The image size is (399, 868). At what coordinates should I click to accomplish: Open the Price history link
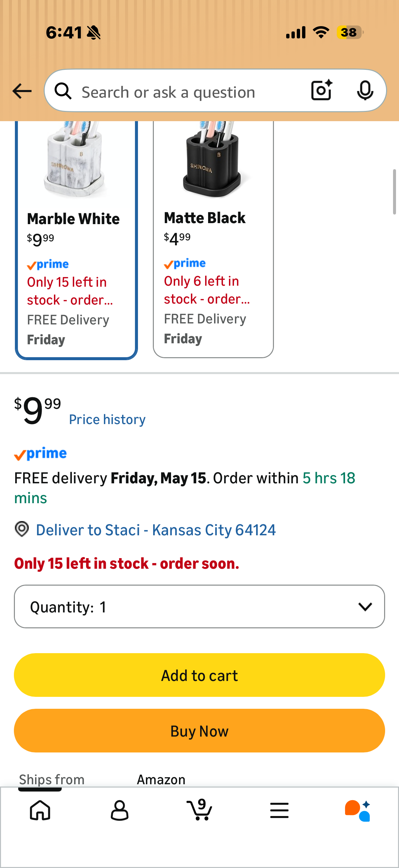(107, 419)
